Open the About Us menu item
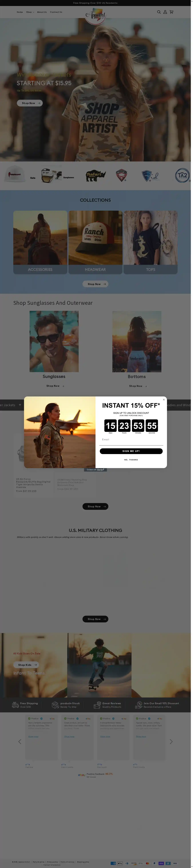 click(42, 12)
